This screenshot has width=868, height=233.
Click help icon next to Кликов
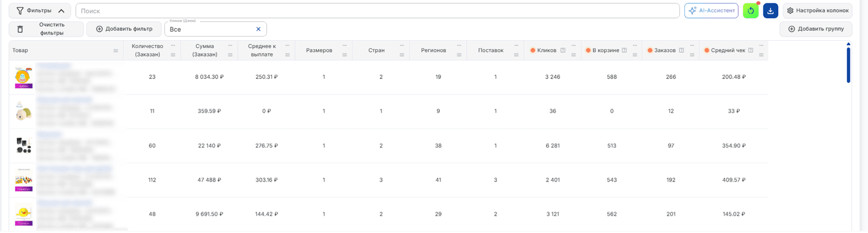pos(563,50)
